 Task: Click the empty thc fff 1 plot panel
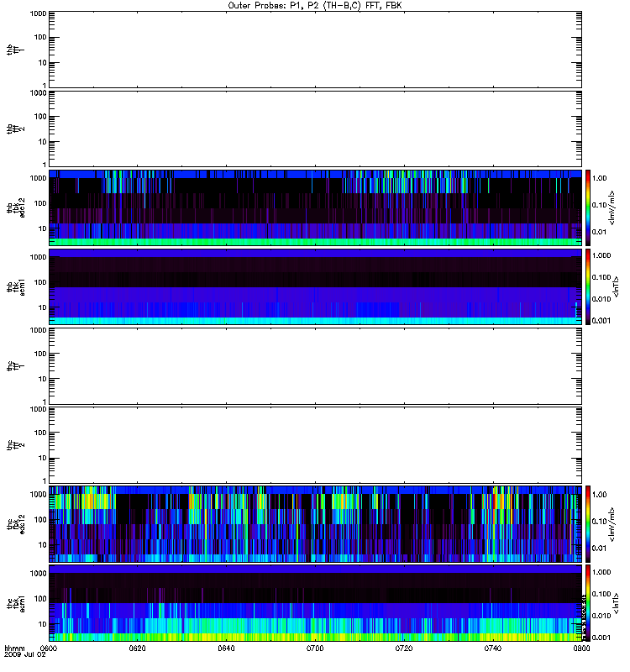coord(315,366)
